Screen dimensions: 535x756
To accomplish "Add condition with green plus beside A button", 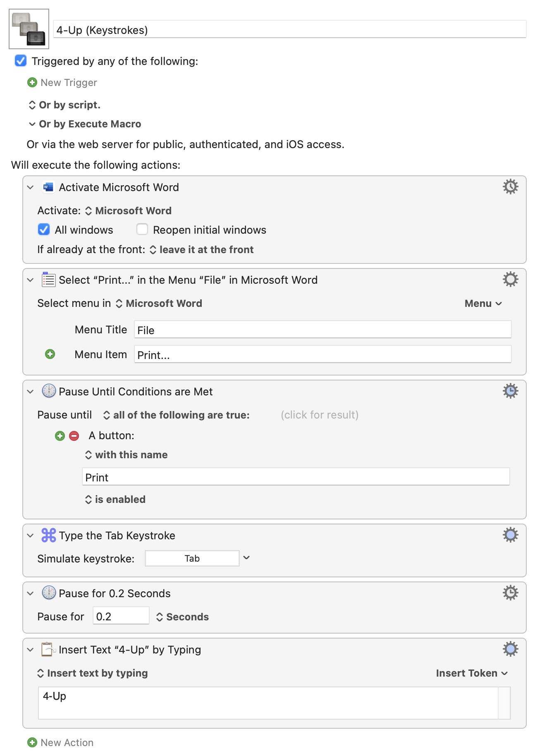I will pyautogui.click(x=60, y=436).
